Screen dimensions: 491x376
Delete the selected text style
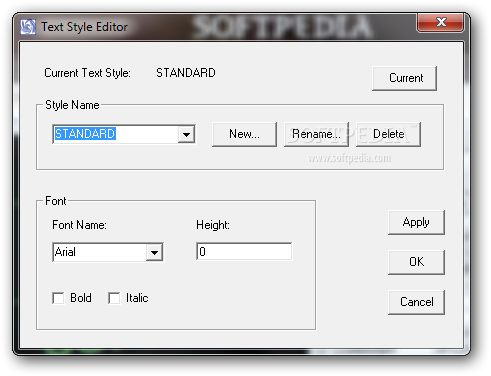(388, 134)
